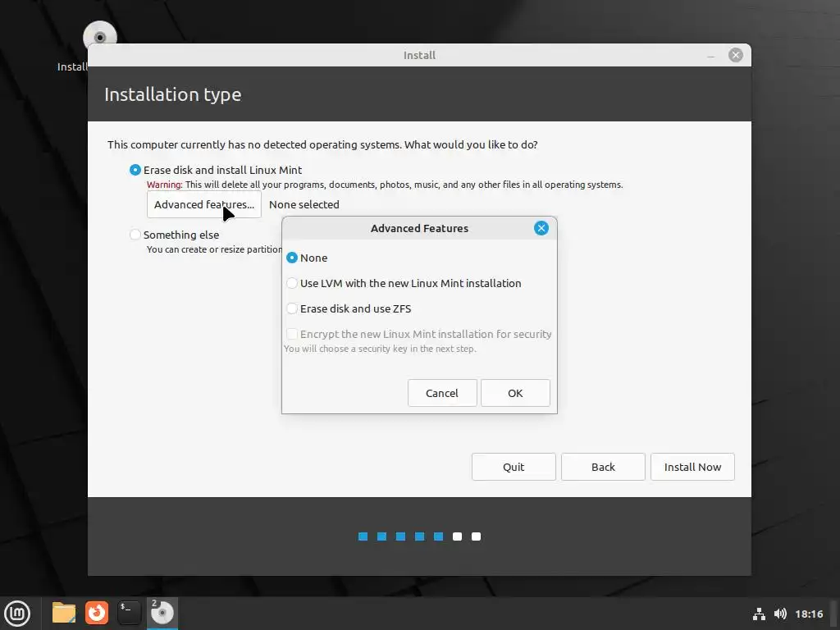Open the volume tray icon
The image size is (840, 630).
[x=781, y=614]
